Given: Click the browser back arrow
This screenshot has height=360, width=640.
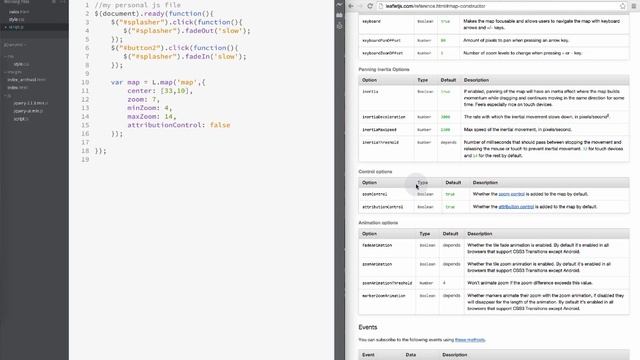Looking at the screenshot, I should point(351,6).
